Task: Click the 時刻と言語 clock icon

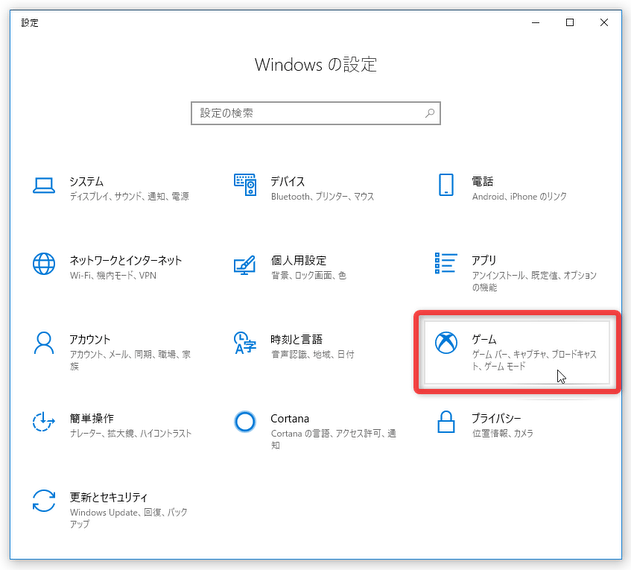Action: click(x=245, y=343)
